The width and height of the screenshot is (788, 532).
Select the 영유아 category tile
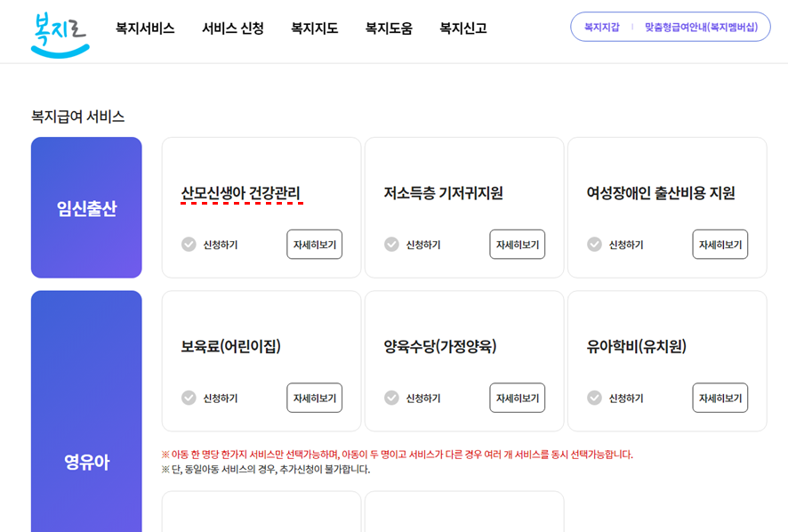pyautogui.click(x=86, y=411)
